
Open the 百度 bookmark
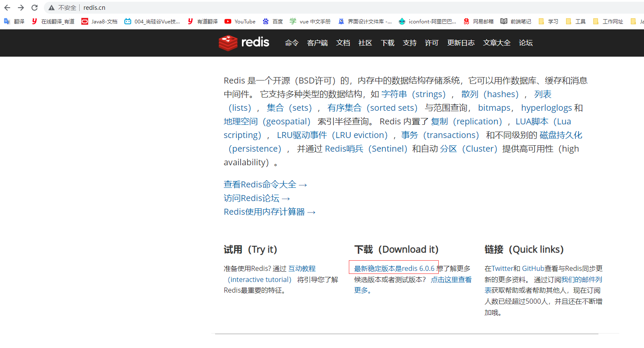tap(273, 21)
